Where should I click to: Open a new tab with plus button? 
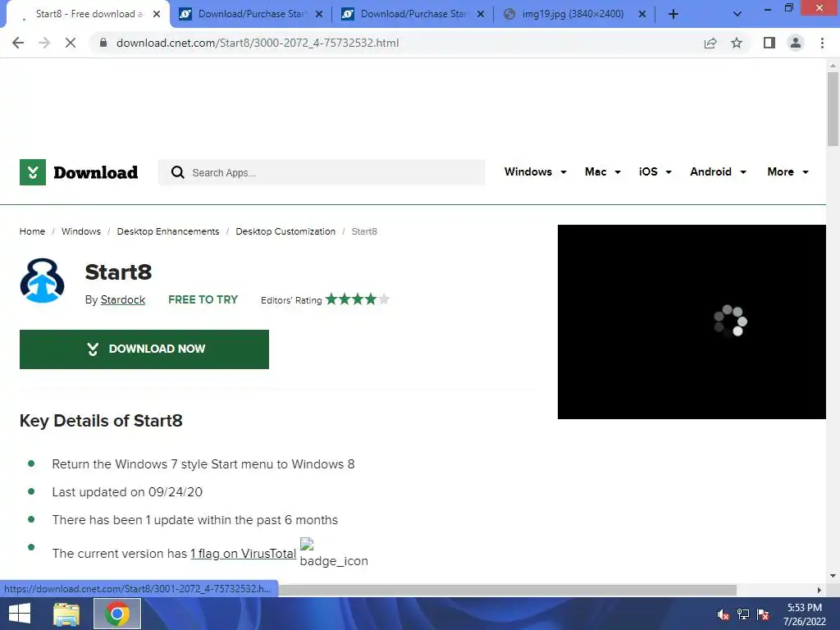673,15
